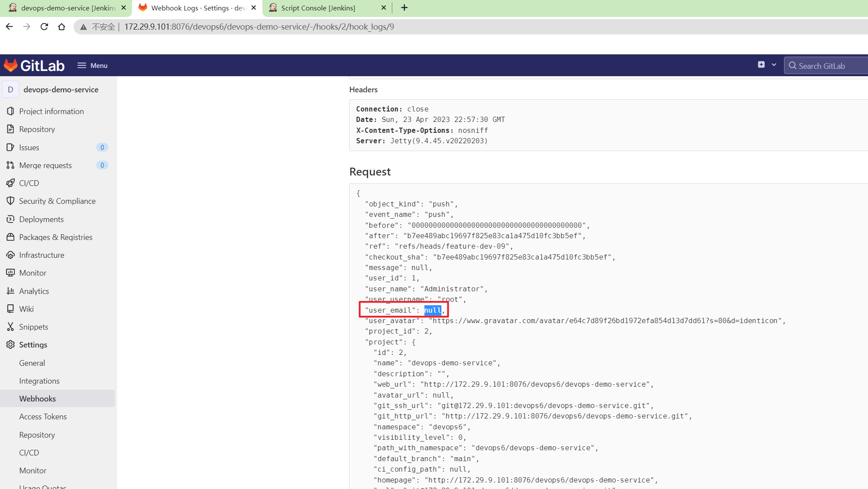
Task: Open a new browser tab
Action: click(x=404, y=8)
